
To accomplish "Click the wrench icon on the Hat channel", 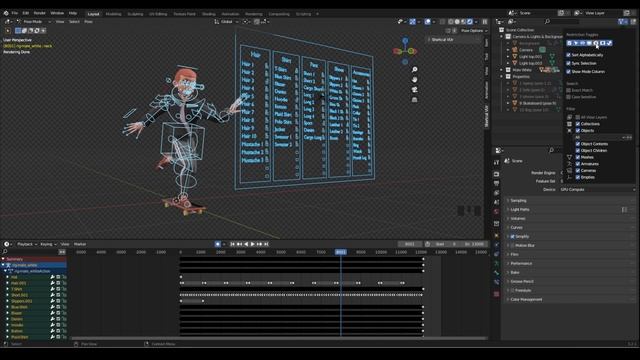I will click(x=52, y=277).
